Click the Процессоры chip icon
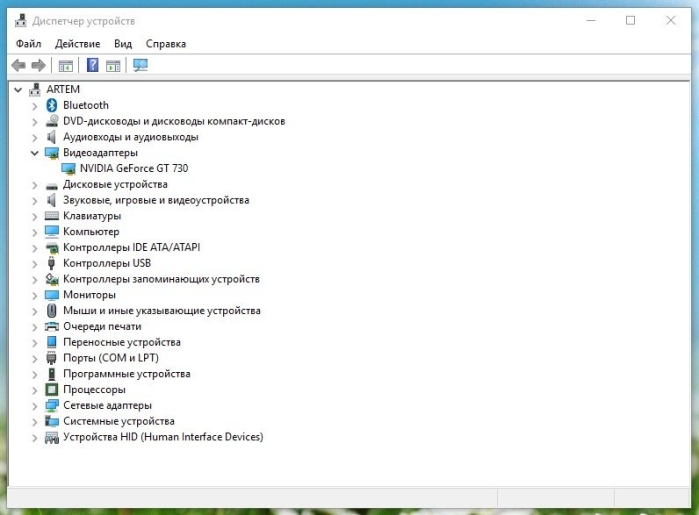This screenshot has width=699, height=515. [x=52, y=390]
